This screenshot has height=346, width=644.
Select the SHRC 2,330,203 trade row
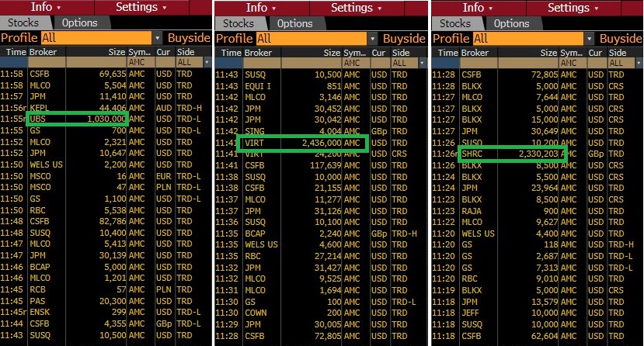[538, 154]
